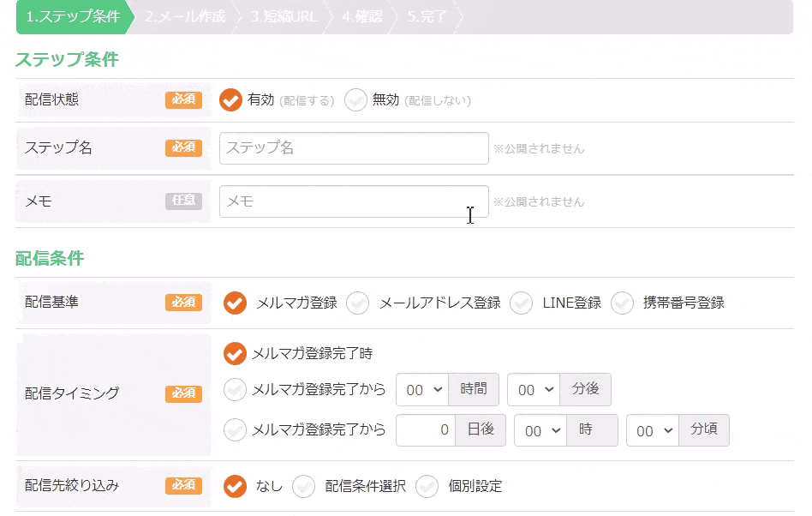Click the ステップ条件 section heading
This screenshot has height=516, width=812.
point(68,59)
